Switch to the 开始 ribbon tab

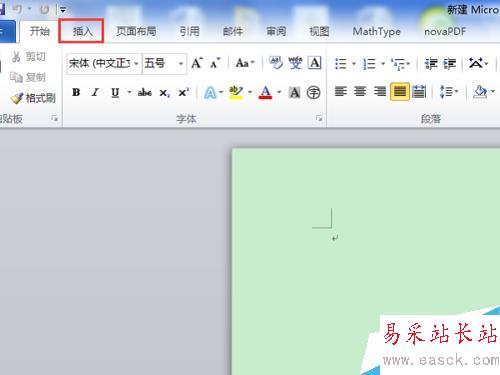click(x=39, y=31)
